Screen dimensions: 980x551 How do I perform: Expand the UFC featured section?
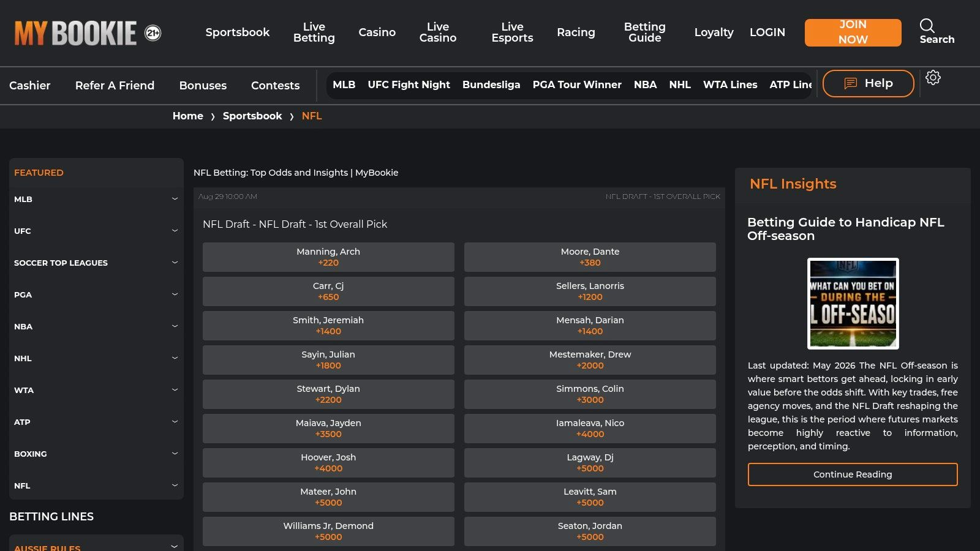(x=96, y=231)
